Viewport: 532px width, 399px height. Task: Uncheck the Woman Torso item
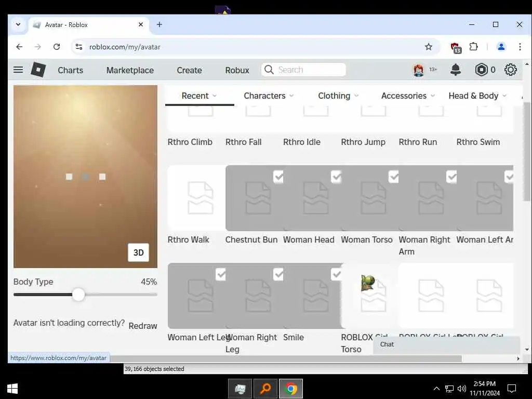click(x=394, y=177)
